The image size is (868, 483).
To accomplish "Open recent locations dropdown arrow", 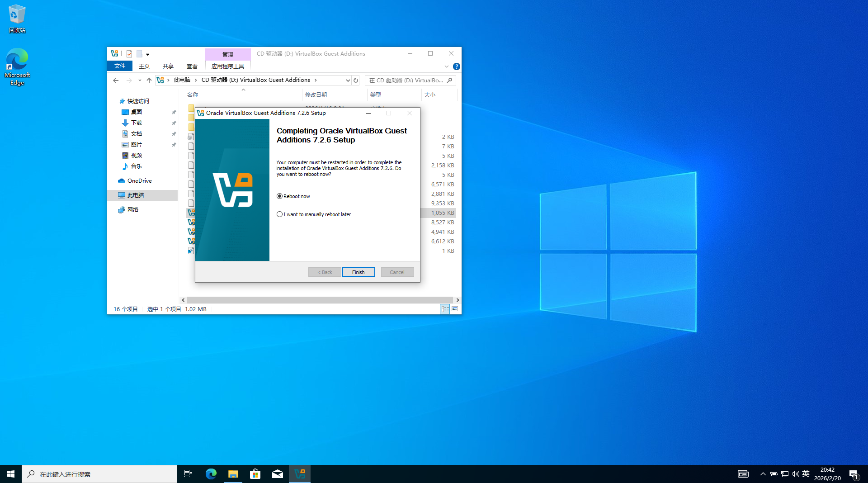I will click(140, 80).
